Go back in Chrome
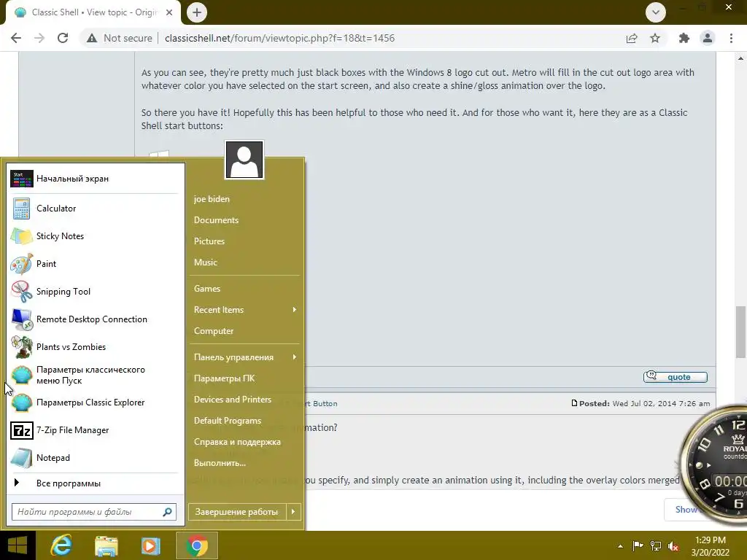The image size is (747, 560). pos(16,38)
